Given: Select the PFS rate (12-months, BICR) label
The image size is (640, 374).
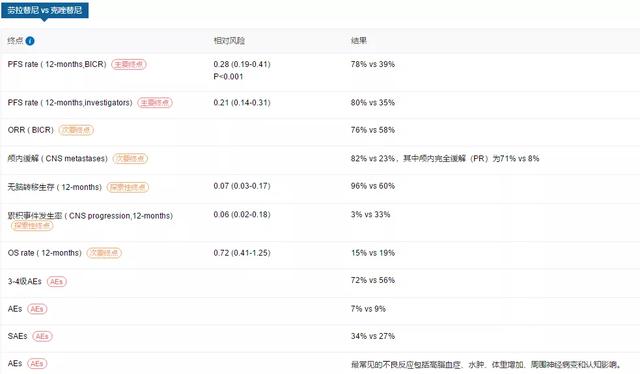Looking at the screenshot, I should (57, 65).
